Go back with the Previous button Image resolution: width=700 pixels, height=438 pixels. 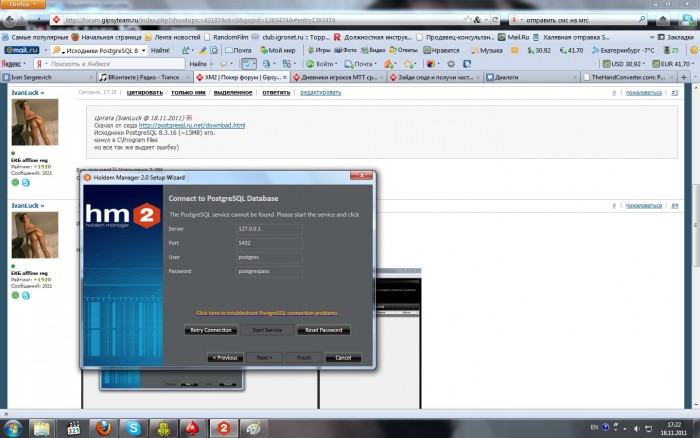point(225,358)
